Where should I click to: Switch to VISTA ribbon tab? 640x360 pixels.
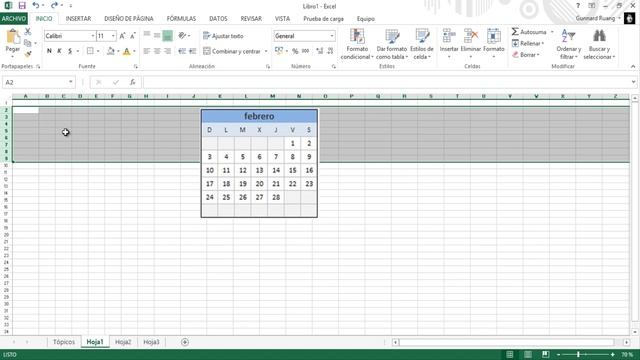(x=282, y=19)
